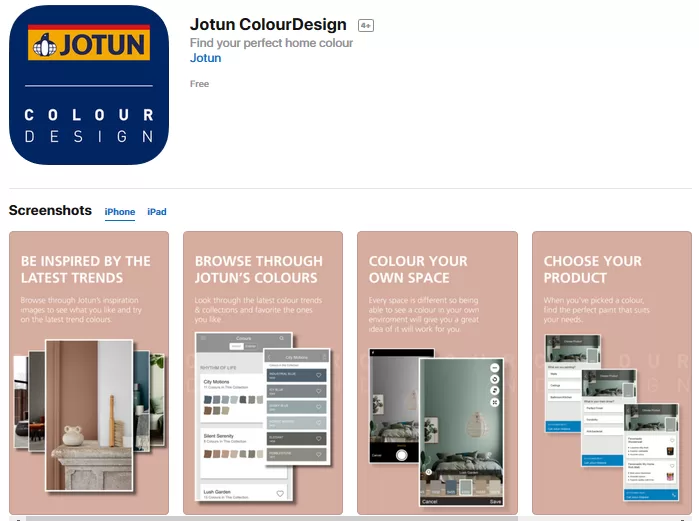Open the Jotun developer link
The width and height of the screenshot is (699, 521).
[205, 58]
